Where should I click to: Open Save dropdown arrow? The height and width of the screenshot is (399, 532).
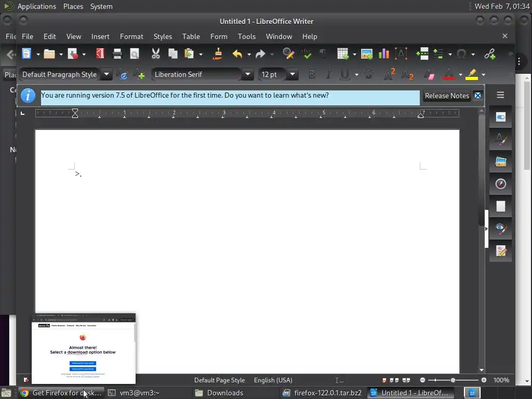[84, 54]
